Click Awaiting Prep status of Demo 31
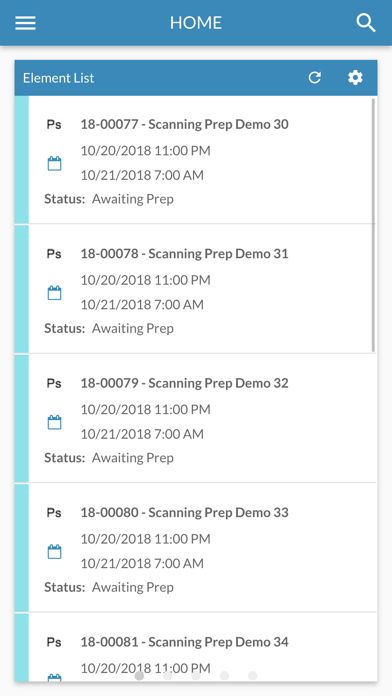The image size is (392, 696). [x=133, y=328]
